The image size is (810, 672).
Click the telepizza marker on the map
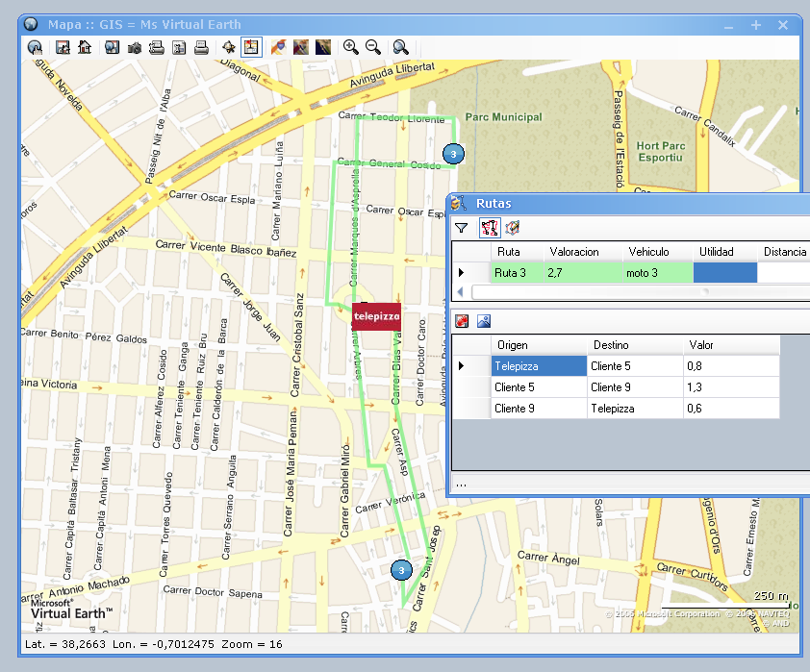(x=376, y=315)
